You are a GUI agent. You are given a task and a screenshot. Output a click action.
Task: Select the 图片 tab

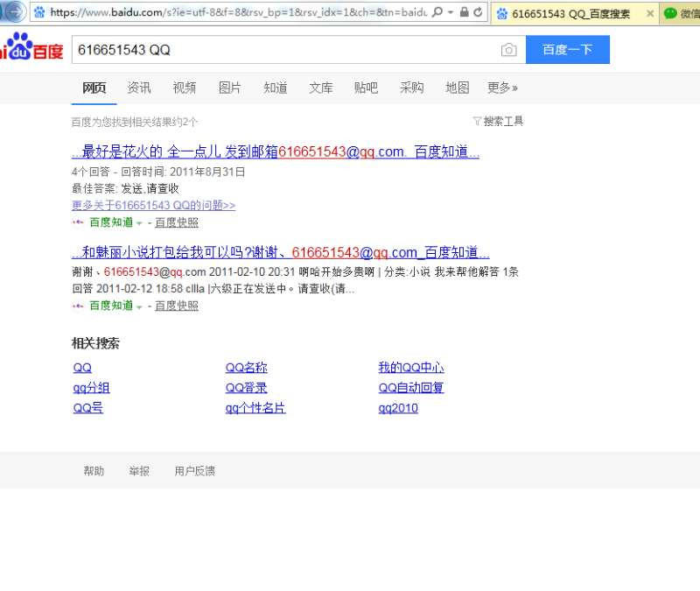click(x=230, y=88)
